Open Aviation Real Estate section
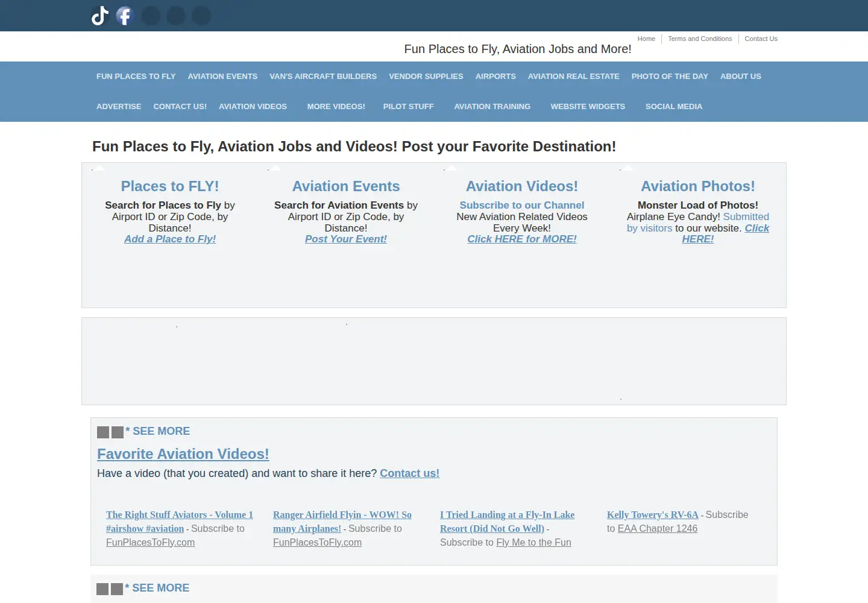Screen dimensions: 868x603 [x=574, y=77]
